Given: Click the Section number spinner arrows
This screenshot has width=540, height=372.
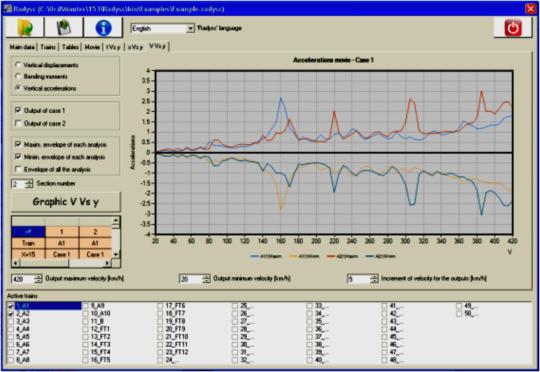Looking at the screenshot, I should pos(29,184).
